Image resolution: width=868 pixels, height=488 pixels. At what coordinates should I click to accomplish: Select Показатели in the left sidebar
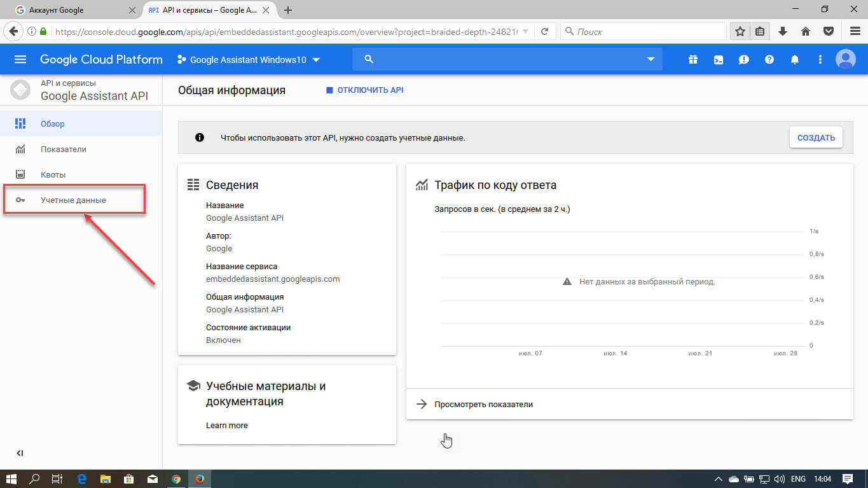click(x=81, y=149)
